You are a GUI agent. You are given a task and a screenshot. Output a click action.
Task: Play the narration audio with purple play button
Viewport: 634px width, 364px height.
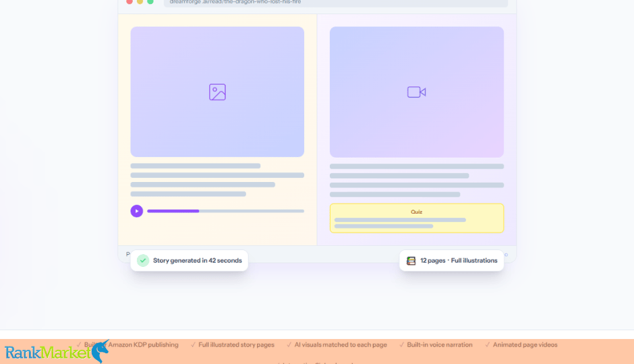137,211
